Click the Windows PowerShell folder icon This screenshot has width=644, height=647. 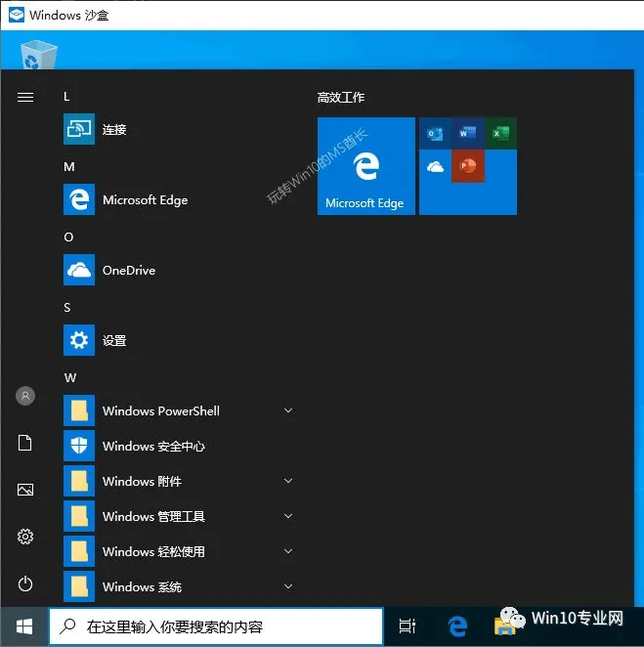pyautogui.click(x=79, y=410)
